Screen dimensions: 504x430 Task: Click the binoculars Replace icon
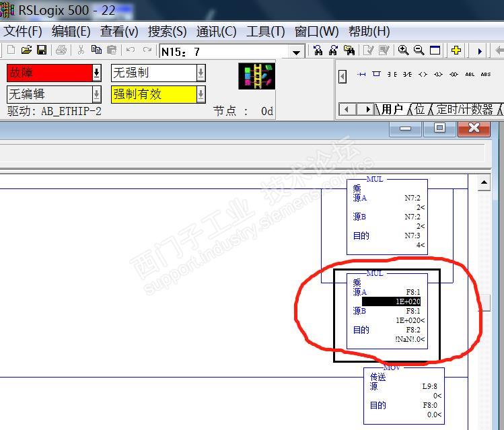tap(349, 50)
